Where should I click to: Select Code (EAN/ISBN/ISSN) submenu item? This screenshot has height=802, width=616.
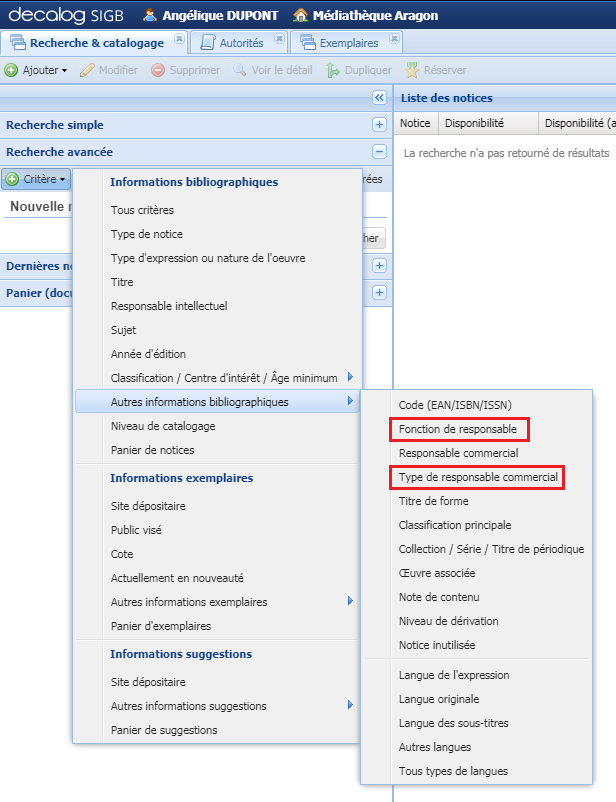(476, 406)
